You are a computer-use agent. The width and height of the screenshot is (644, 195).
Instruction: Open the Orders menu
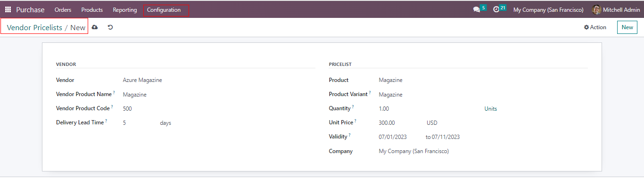tap(63, 10)
